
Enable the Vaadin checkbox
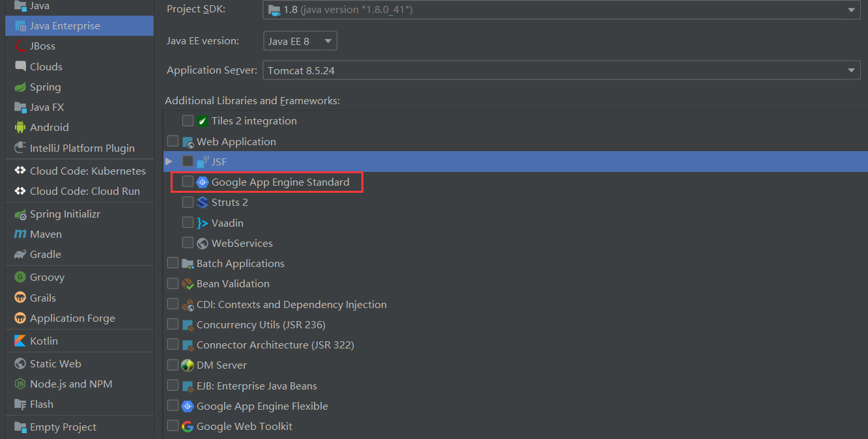(188, 223)
